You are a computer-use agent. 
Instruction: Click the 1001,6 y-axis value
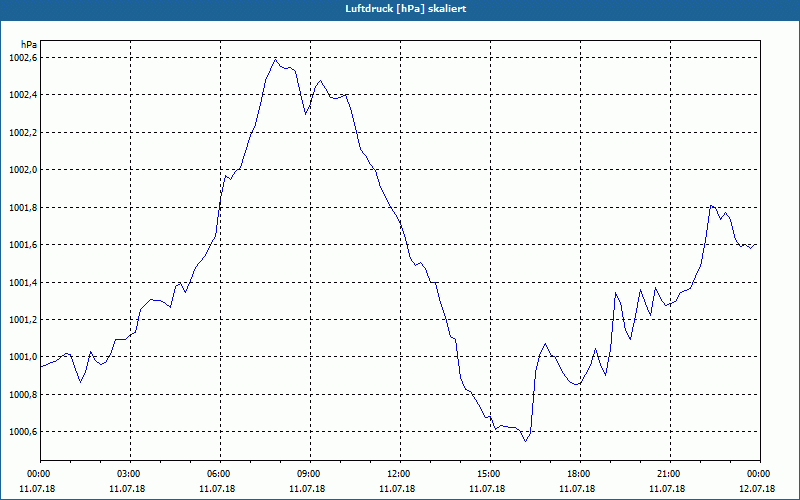23,245
